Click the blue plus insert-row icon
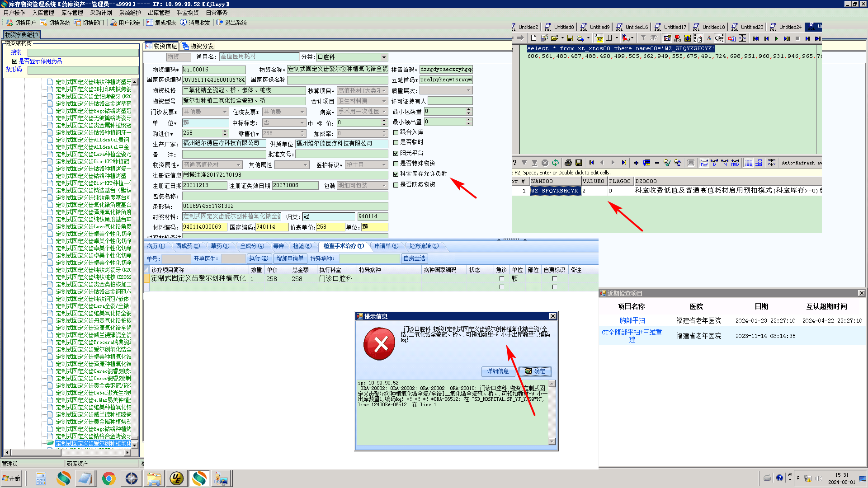The height and width of the screenshot is (488, 868). tap(636, 163)
